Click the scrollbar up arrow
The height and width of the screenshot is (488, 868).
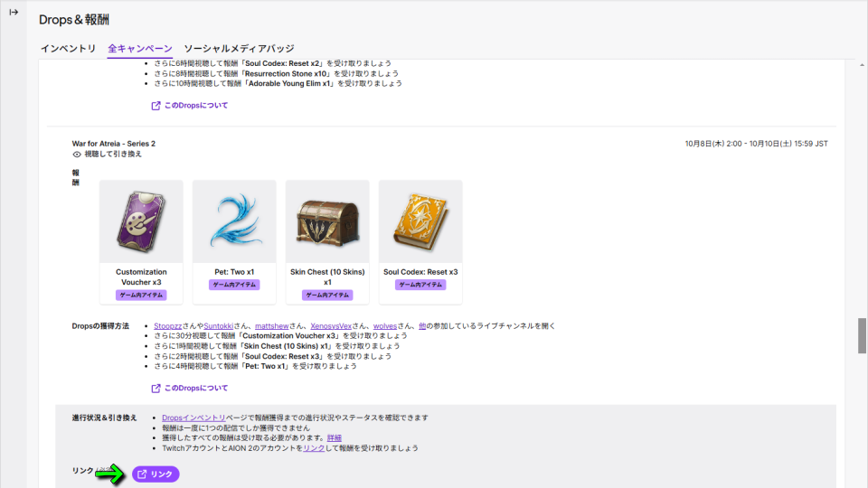862,65
